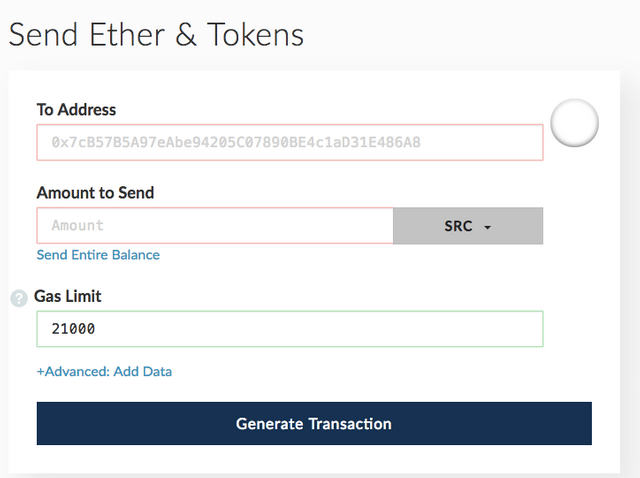Focus the To Address input field
The width and height of the screenshot is (640, 478).
[x=290, y=142]
